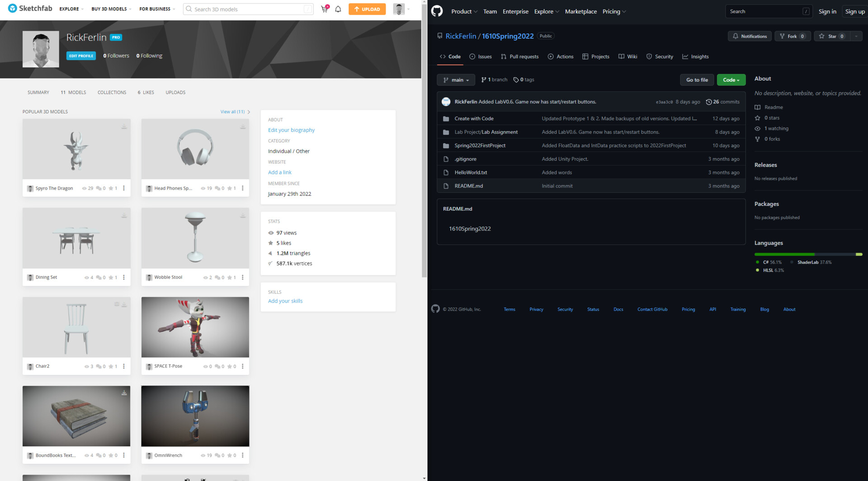868x481 pixels.
Task: Open the Sketchfab shopping cart
Action: (x=324, y=9)
